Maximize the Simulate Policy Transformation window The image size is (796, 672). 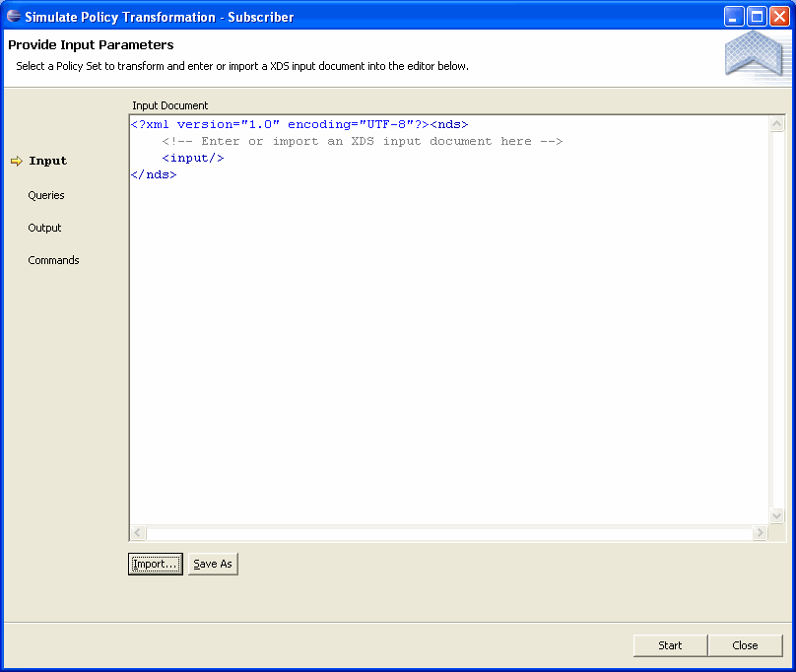pyautogui.click(x=757, y=16)
